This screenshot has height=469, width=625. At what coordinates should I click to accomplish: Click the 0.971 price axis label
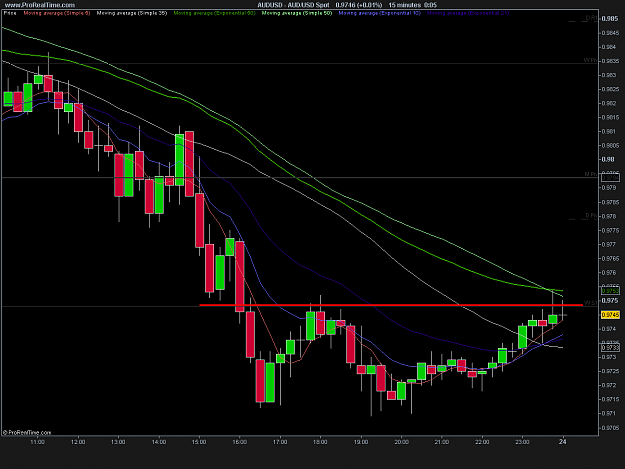tap(609, 413)
